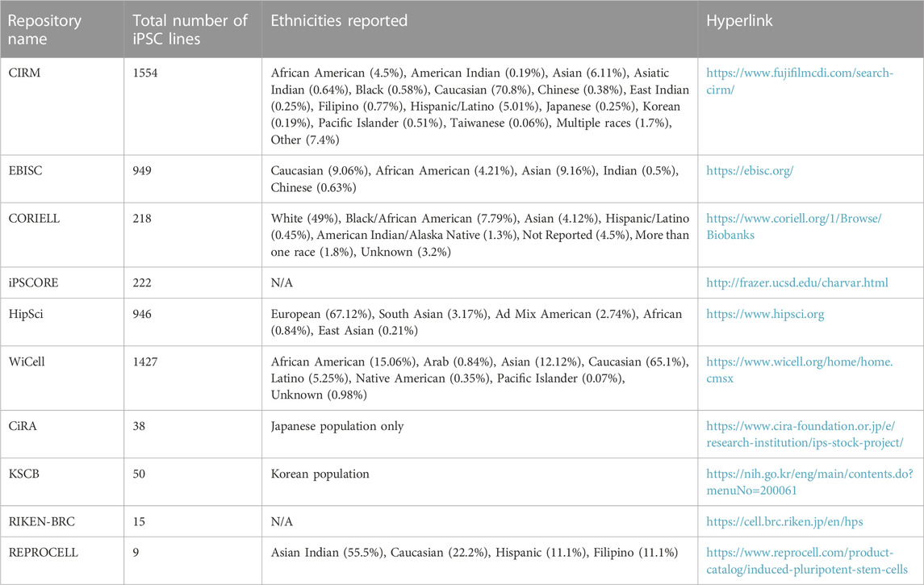Open the wicell.org home link
The width and height of the screenshot is (924, 585).
pos(800,370)
